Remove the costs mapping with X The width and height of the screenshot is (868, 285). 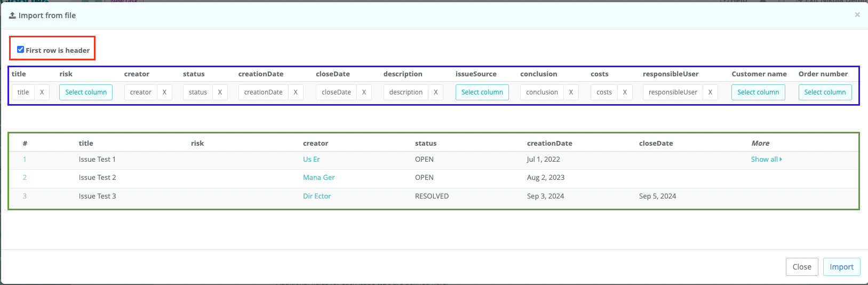625,92
